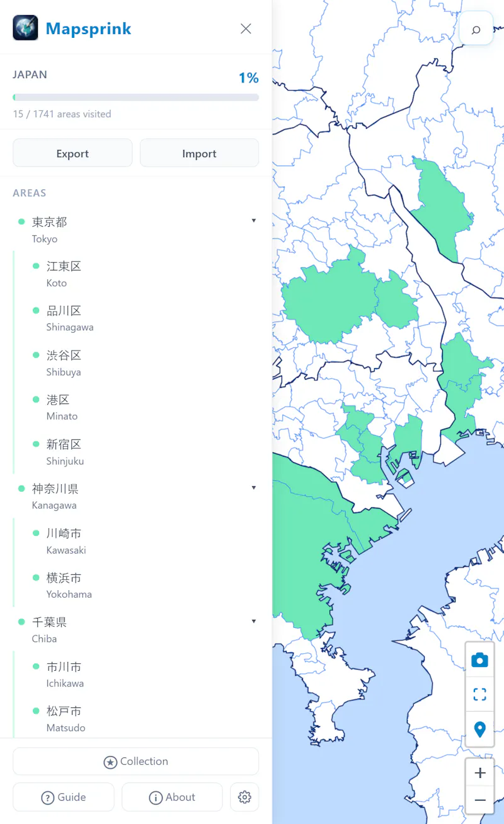Open the Collection button
The width and height of the screenshot is (504, 824).
tap(135, 762)
